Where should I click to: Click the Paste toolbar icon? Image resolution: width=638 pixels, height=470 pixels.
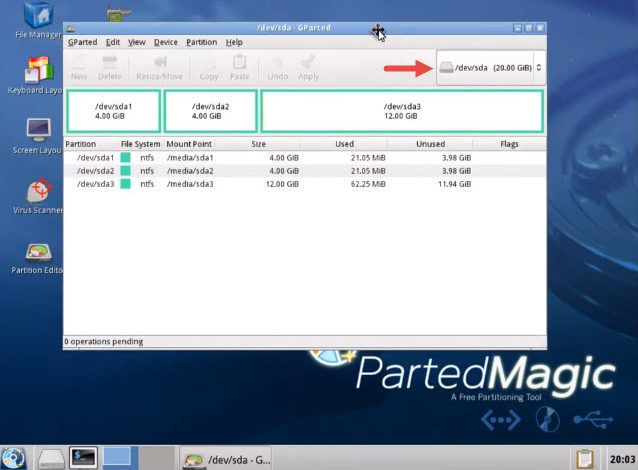[x=239, y=68]
